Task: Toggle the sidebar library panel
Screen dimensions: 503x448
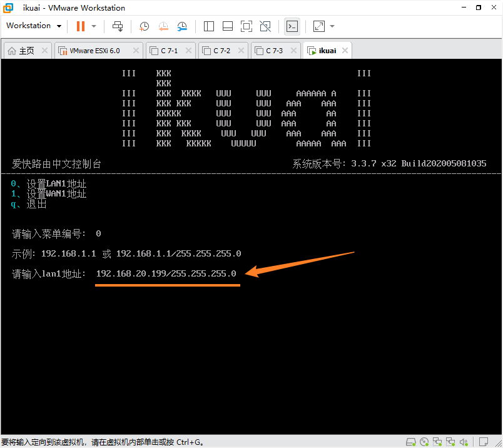Action: point(209,26)
